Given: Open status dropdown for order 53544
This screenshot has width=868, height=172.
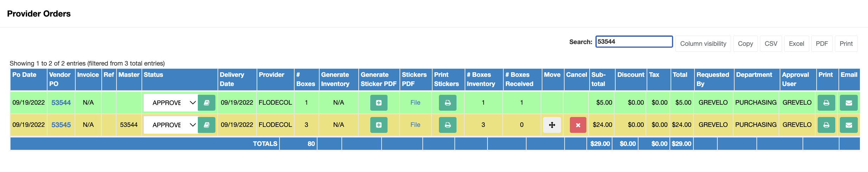Looking at the screenshot, I should click(171, 103).
